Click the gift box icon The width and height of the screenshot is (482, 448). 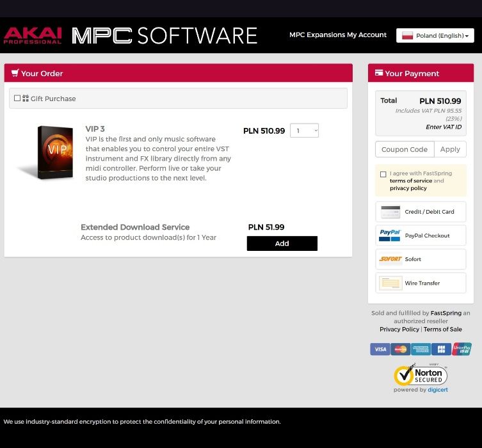click(x=26, y=99)
